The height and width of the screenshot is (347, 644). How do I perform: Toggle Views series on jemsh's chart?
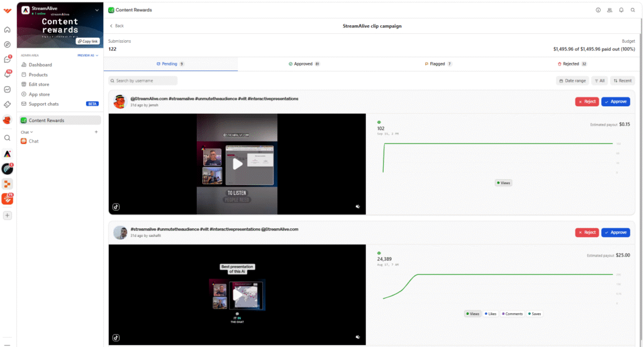click(503, 183)
